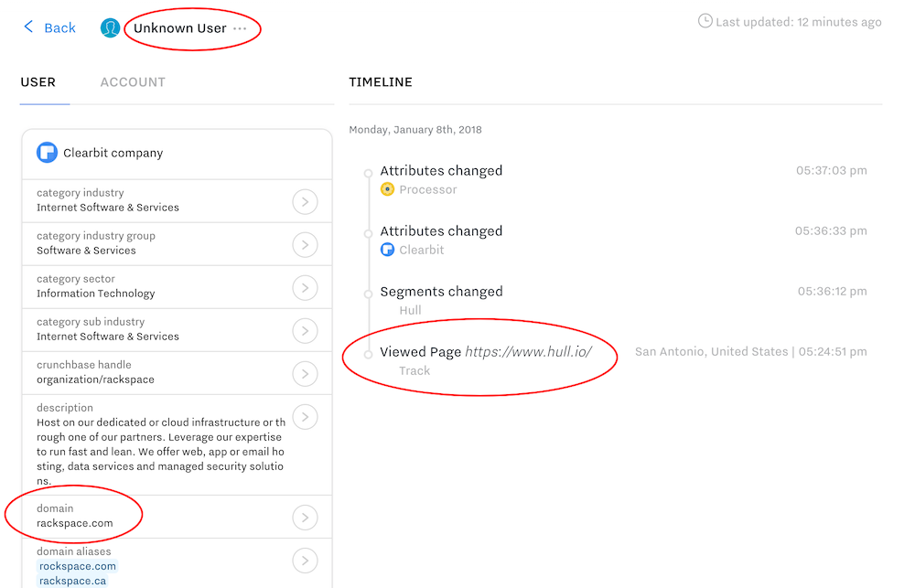Click the Software & Services value

point(86,251)
